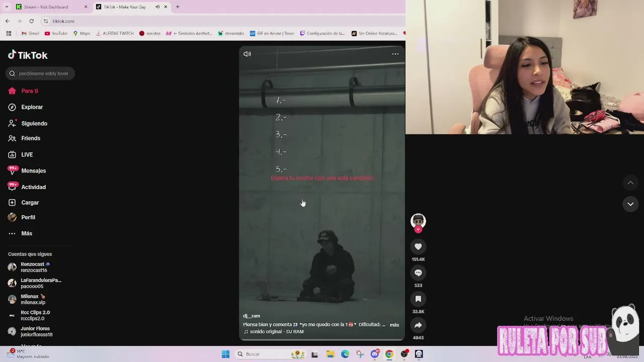
Task: Pause the playing TikTok video
Action: [x=322, y=194]
